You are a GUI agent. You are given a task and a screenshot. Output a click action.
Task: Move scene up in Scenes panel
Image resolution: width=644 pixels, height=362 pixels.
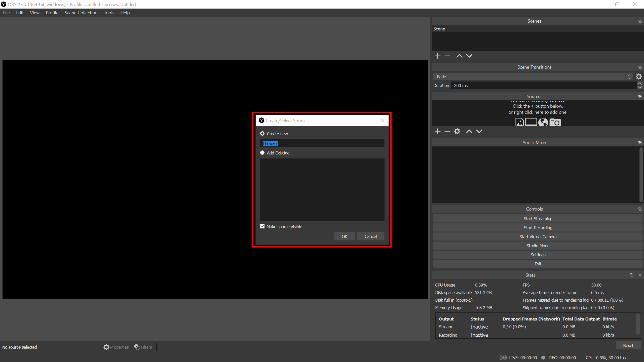click(459, 56)
